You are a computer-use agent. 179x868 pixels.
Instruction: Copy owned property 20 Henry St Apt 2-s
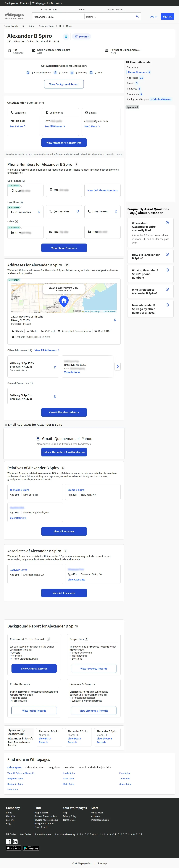click(x=55, y=397)
